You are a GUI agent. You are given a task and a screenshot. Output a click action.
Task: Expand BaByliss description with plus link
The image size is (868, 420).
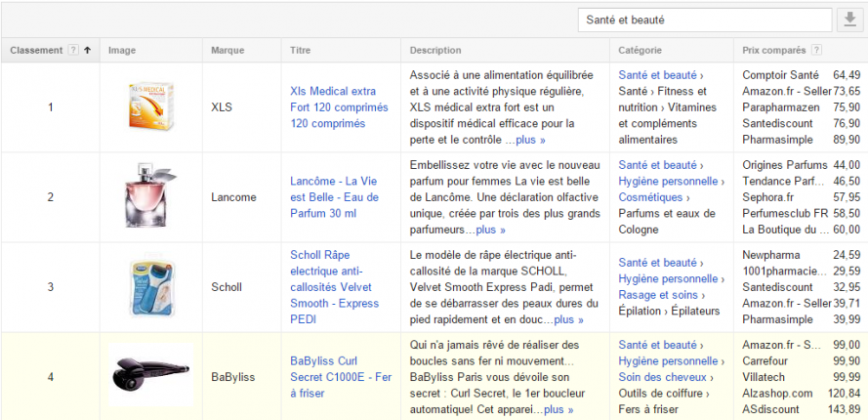558,409
